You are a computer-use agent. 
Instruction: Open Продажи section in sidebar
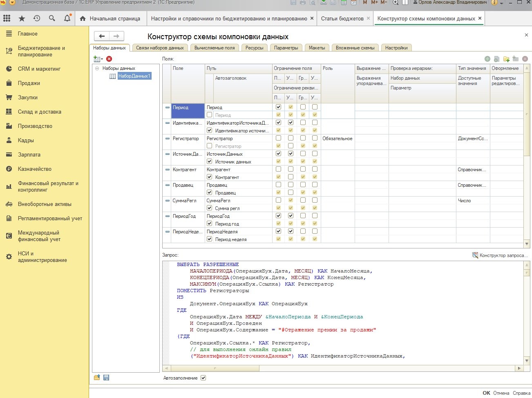pos(29,83)
